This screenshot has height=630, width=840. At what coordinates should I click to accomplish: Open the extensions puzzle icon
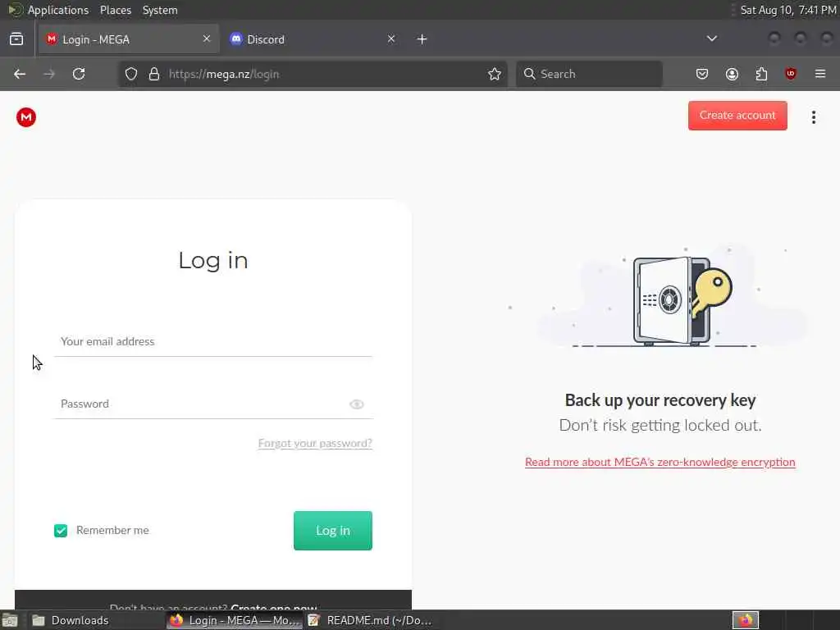[761, 74]
